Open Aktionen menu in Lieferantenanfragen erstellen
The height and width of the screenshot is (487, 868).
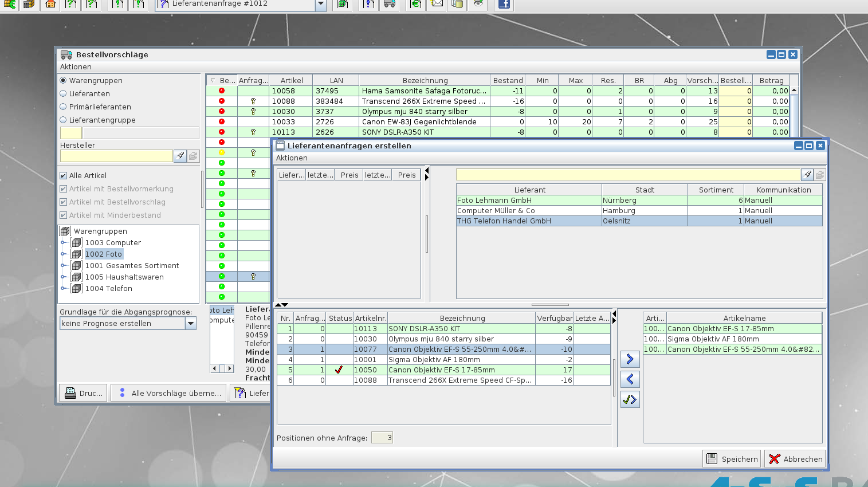click(x=292, y=158)
